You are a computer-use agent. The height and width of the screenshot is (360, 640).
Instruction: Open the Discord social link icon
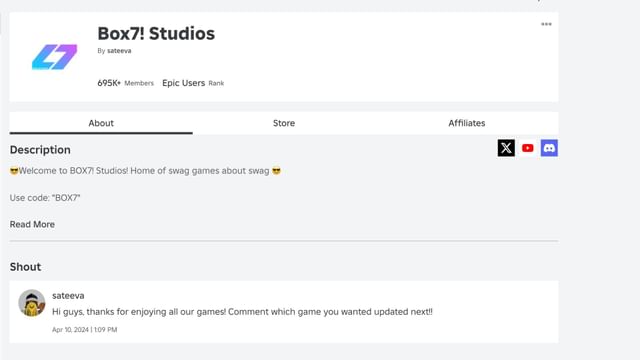[x=549, y=148]
